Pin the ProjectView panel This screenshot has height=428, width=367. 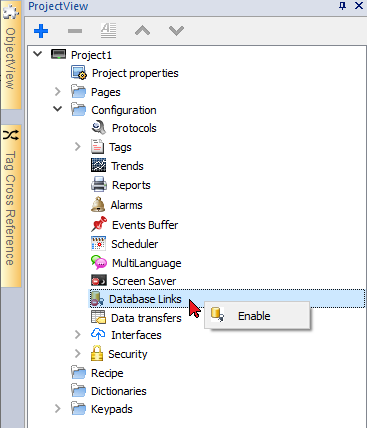[342, 6]
